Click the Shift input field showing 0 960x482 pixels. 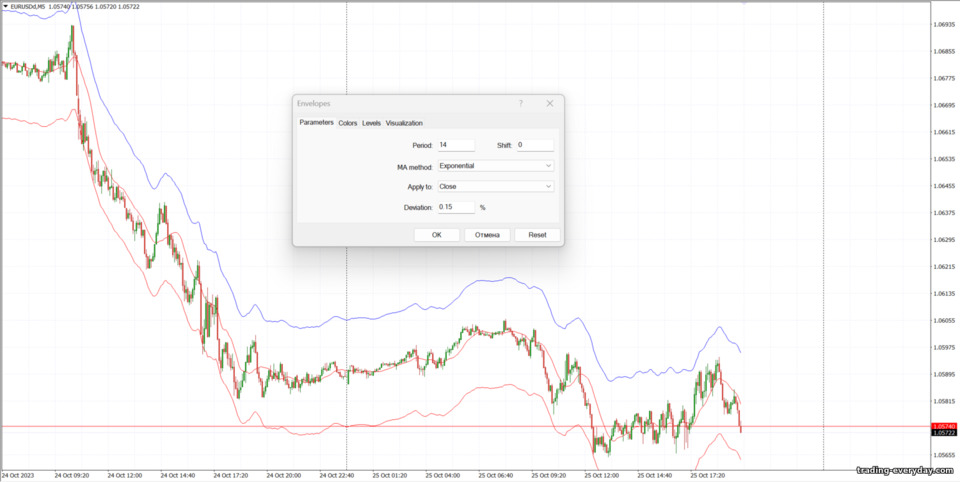click(534, 145)
